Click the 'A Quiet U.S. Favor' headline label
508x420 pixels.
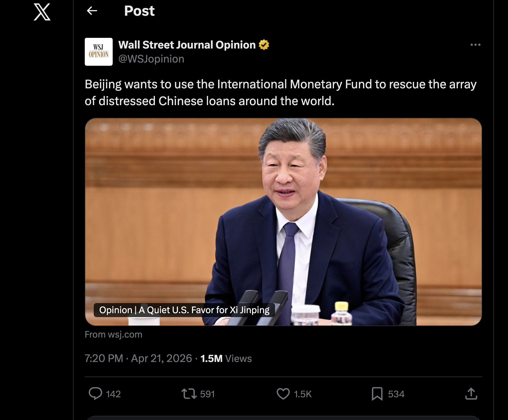[x=184, y=310]
